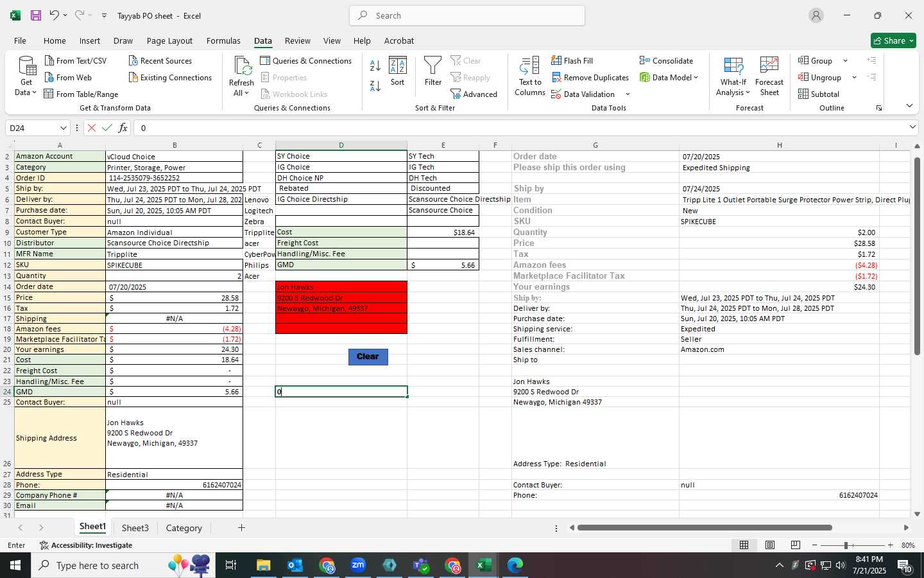The image size is (924, 578).
Task: Click the green Share button
Action: [x=893, y=40]
